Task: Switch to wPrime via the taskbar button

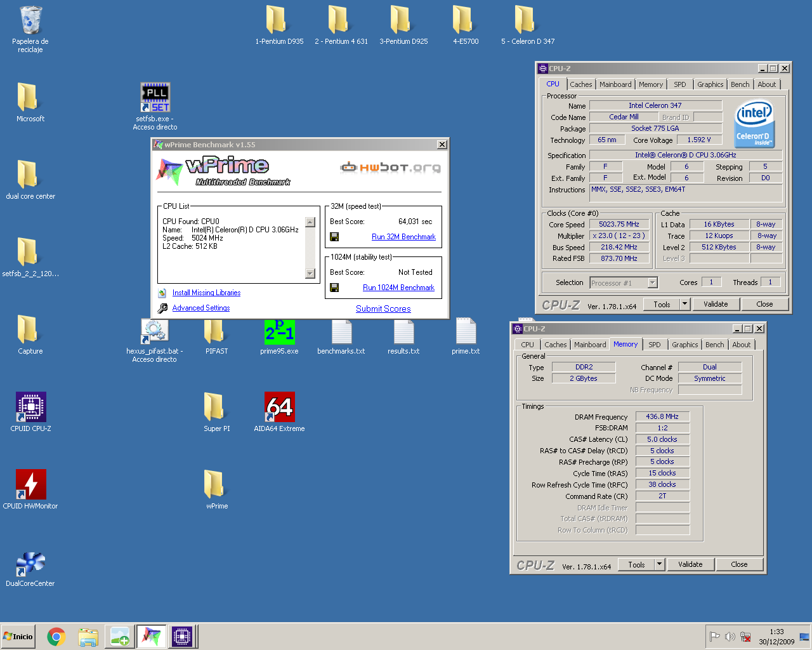Action: point(151,637)
